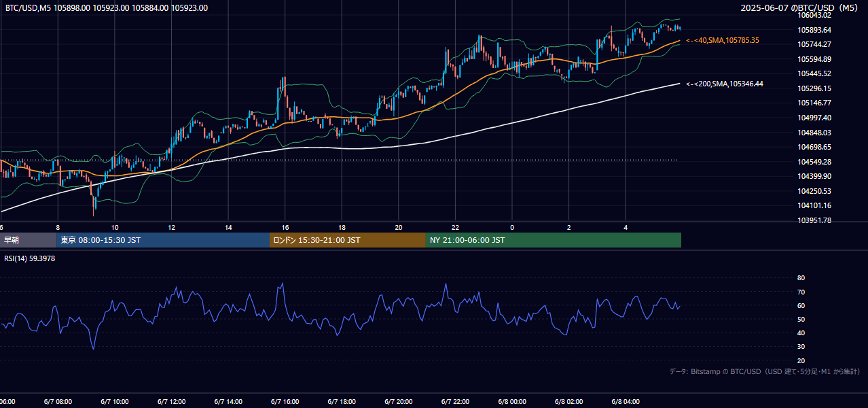Click the BTC/USD,M5 OHLC header text

(107, 8)
